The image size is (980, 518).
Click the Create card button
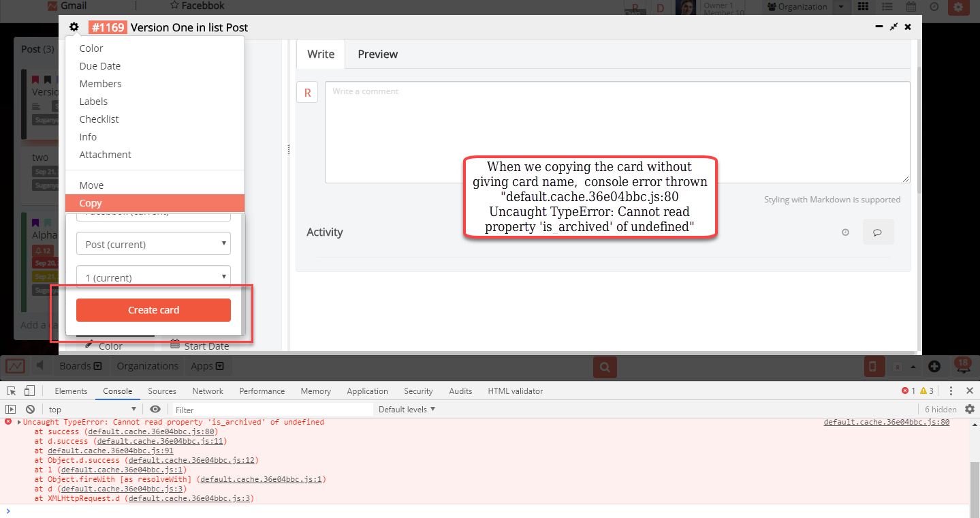pyautogui.click(x=153, y=309)
